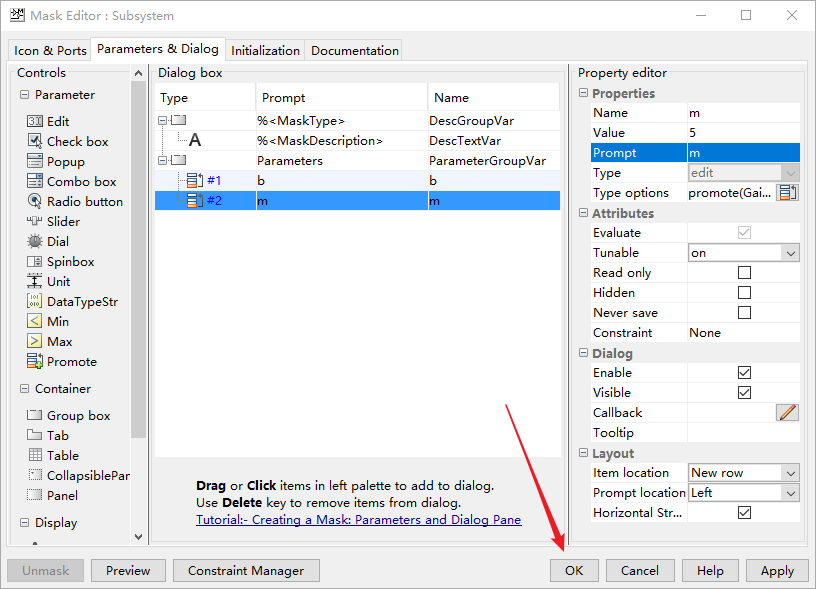
Task: Add a Max control
Action: 49,342
